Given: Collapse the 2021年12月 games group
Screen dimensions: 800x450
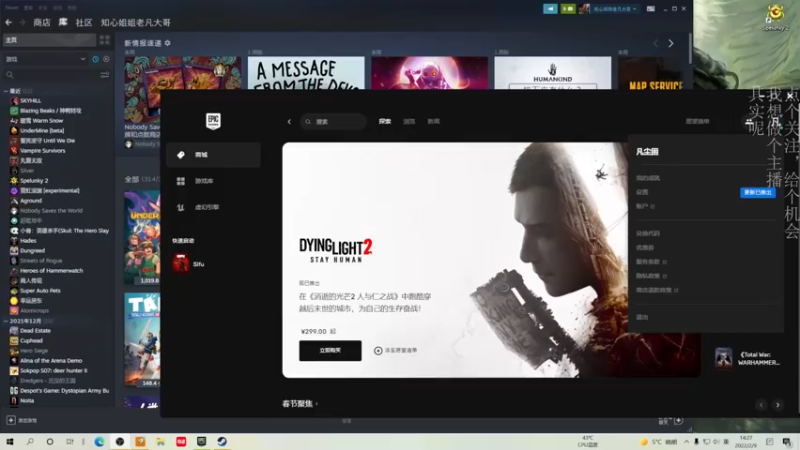Looking at the screenshot, I should point(6,321).
